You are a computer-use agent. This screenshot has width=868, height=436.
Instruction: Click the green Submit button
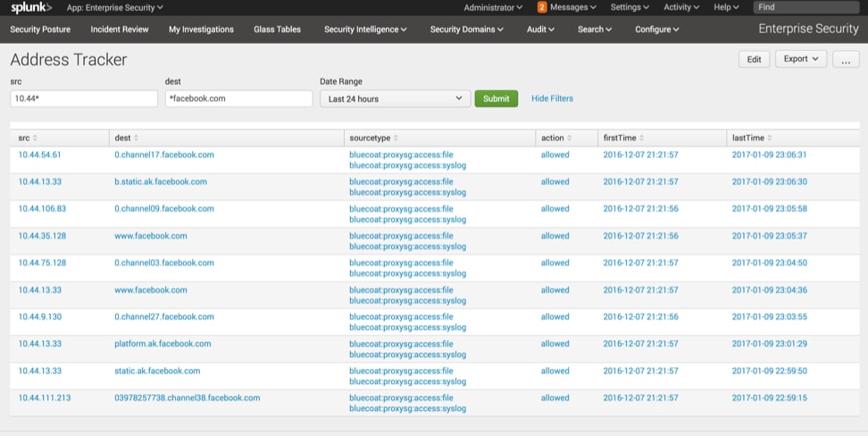[496, 98]
